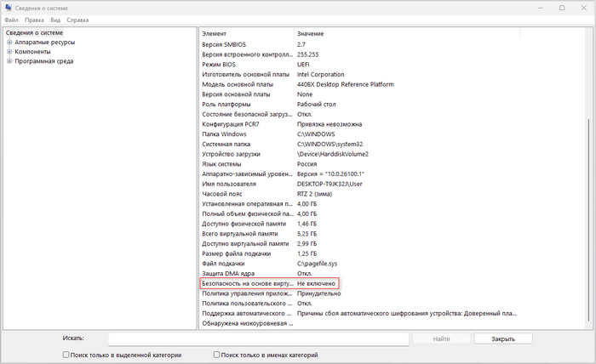Select the Сведения о системе root item

coord(34,33)
